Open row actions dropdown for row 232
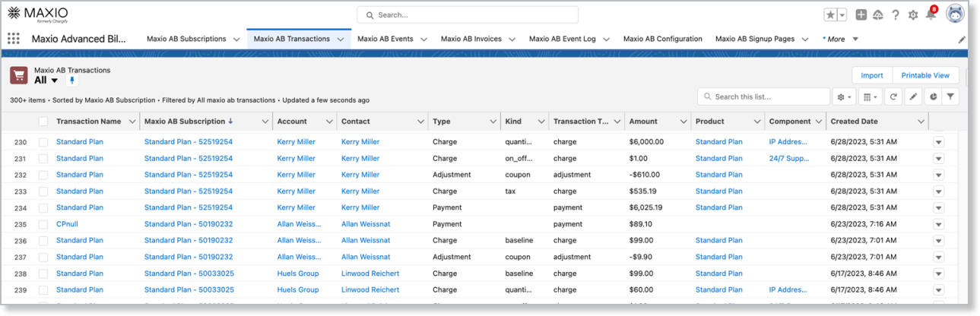The image size is (980, 316). click(x=938, y=175)
